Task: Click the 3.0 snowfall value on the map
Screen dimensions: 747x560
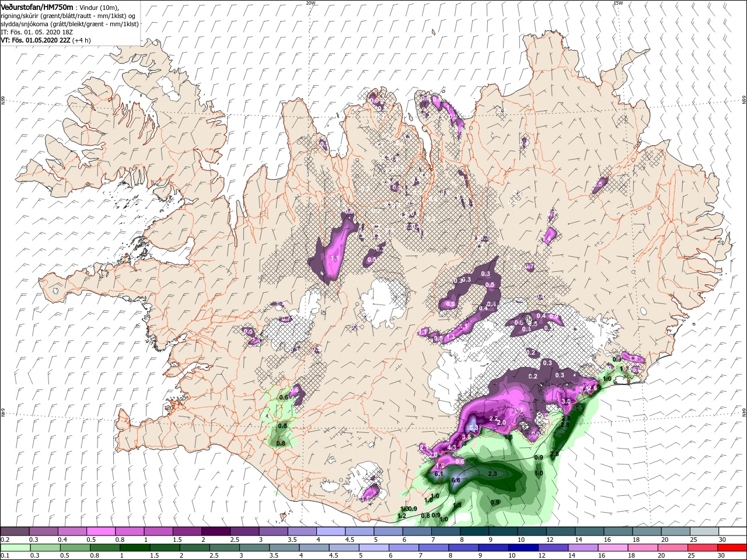Action: tap(566, 401)
